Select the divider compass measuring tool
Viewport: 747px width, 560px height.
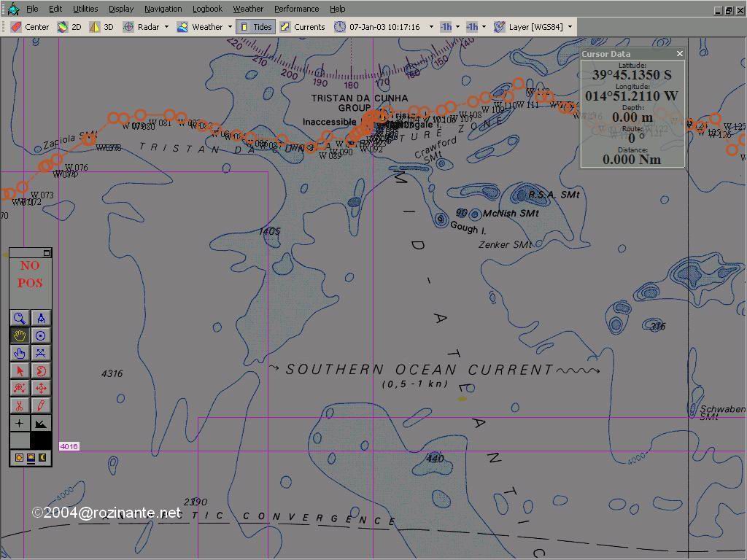pos(41,318)
